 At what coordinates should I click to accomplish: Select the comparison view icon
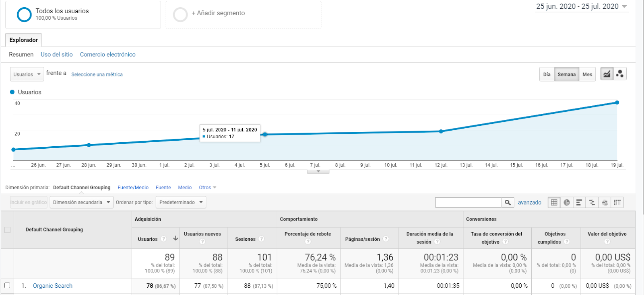[x=592, y=203]
